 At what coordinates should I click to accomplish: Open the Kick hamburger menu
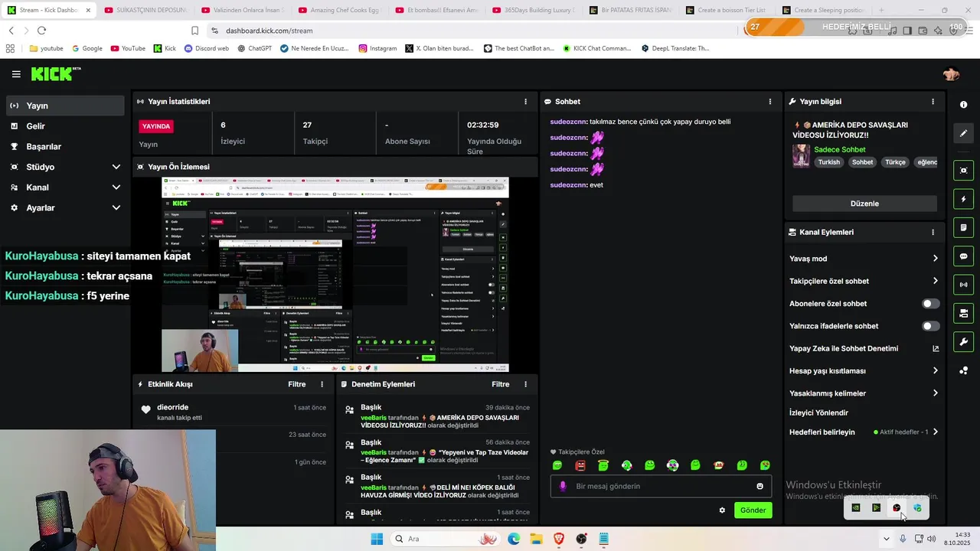(x=16, y=74)
